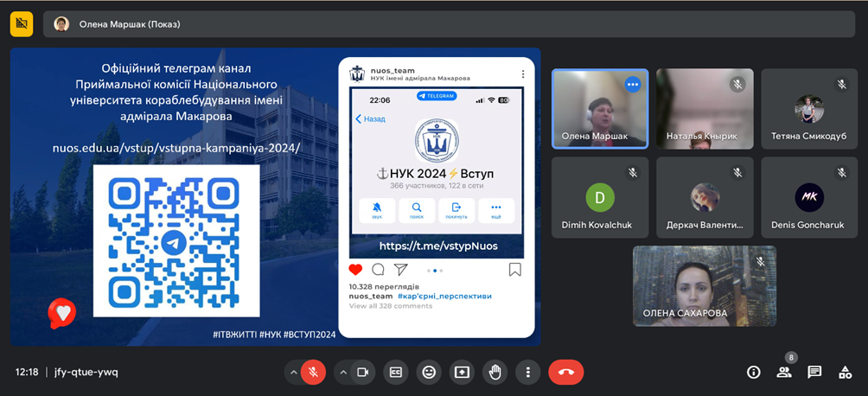Viewport: 868px width, 396px height.
Task: Select the ОЛЕНА САХАРОВА video tile
Action: point(705,286)
